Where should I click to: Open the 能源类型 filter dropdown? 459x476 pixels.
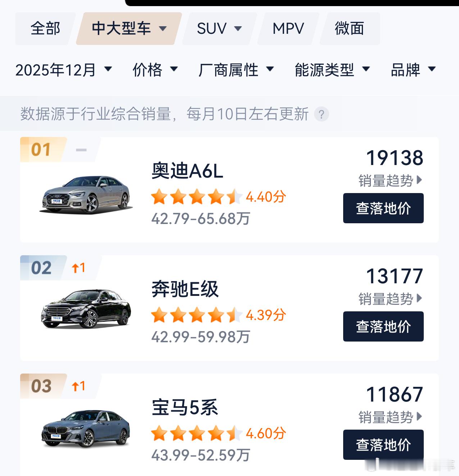332,70
